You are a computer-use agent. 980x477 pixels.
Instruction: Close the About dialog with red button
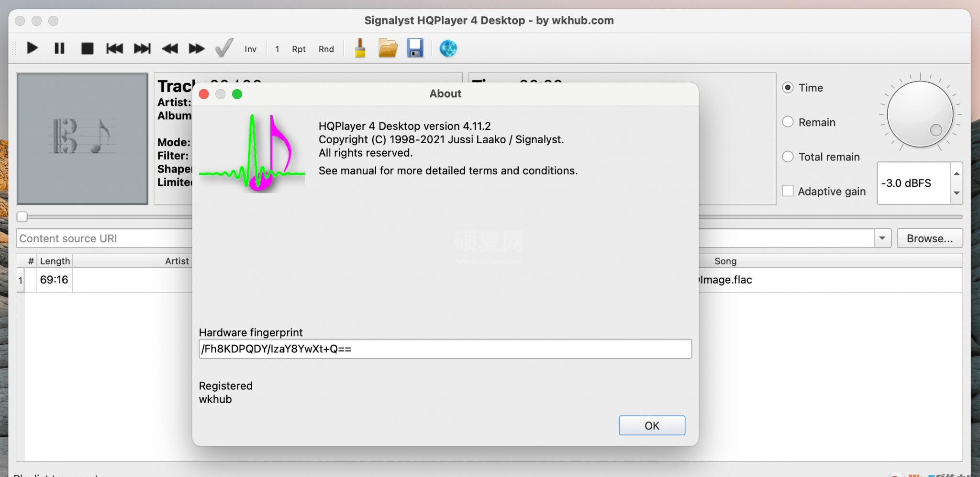point(204,94)
